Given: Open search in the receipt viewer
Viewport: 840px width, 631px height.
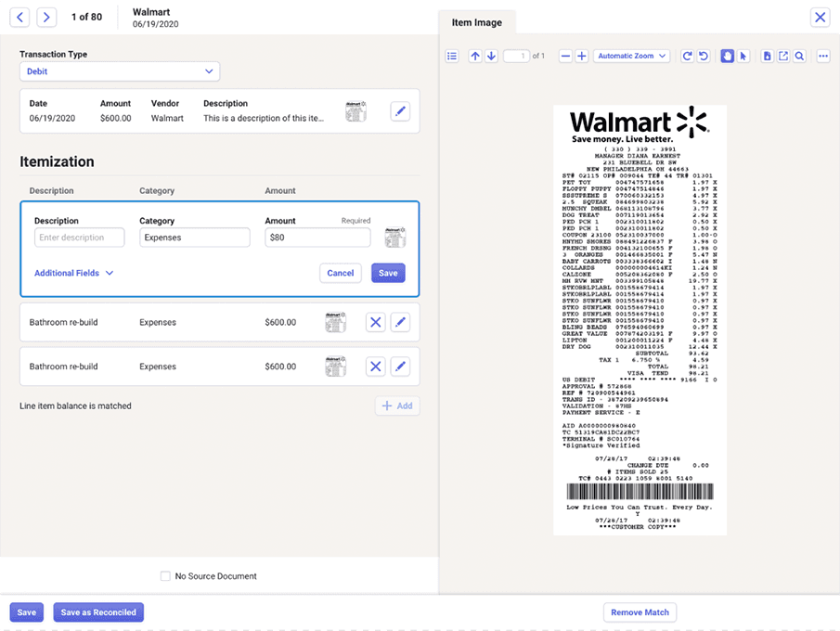Looking at the screenshot, I should [799, 56].
